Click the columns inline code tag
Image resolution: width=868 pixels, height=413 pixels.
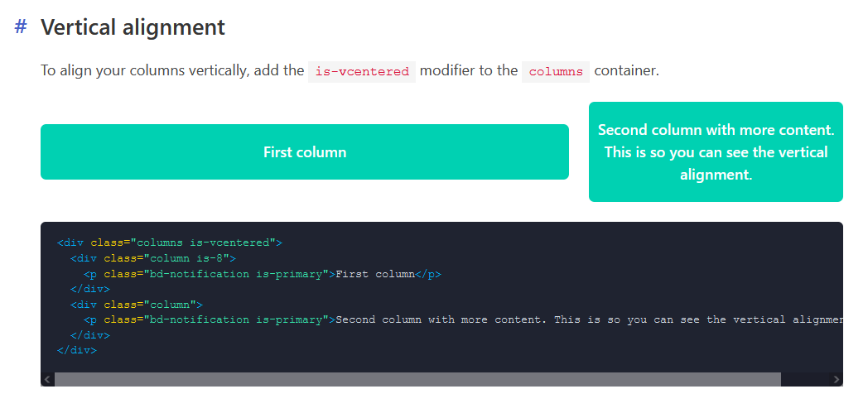[556, 72]
